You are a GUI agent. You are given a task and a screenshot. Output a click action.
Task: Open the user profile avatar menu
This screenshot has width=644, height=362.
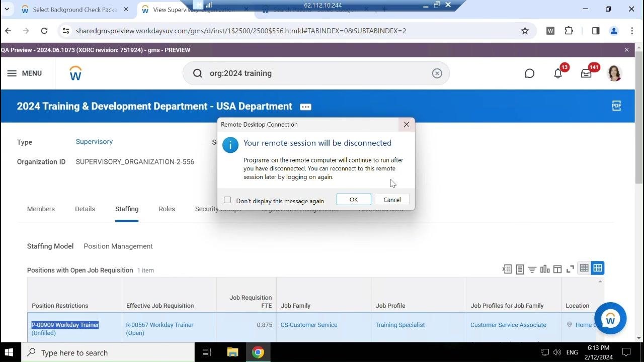click(x=614, y=73)
